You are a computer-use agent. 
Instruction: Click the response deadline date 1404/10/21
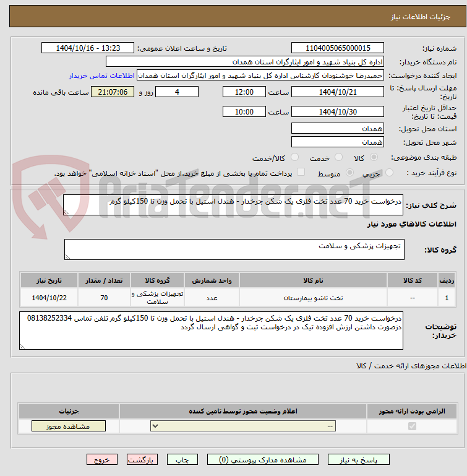click(x=338, y=92)
